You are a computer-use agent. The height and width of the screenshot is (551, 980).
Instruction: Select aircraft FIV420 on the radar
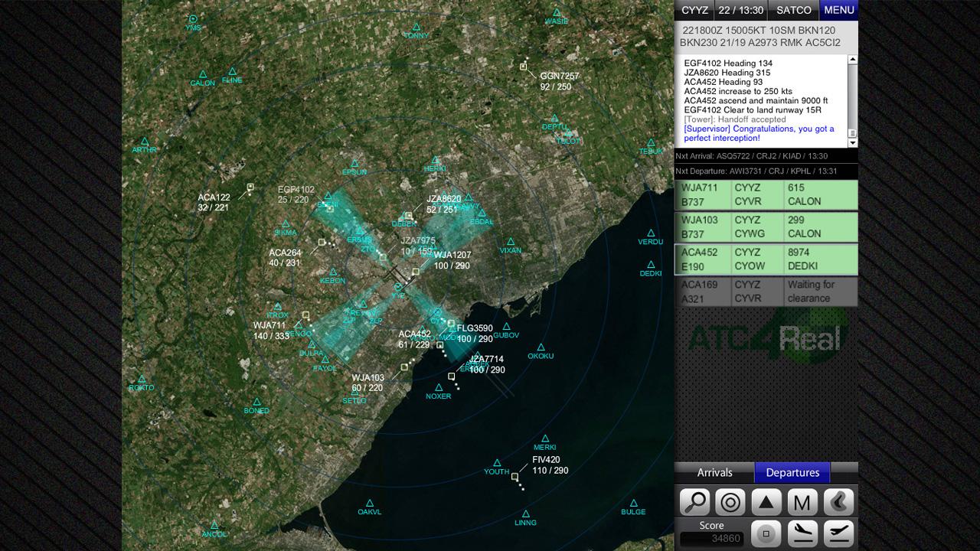click(x=514, y=477)
